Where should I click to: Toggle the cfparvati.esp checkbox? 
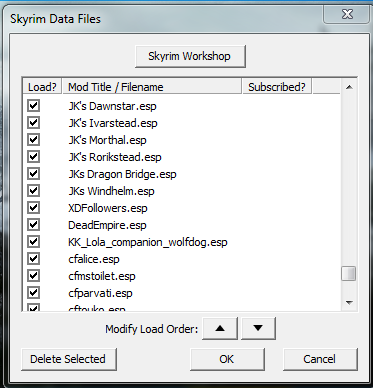pos(33,293)
